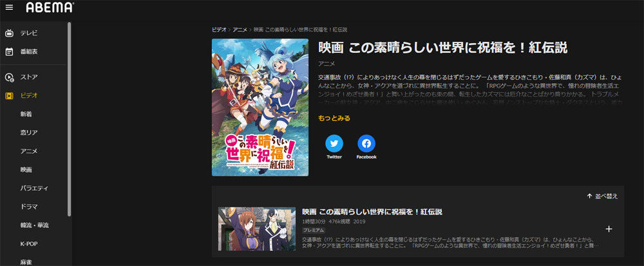
Task: Go to 新着 in sidebar
Action: 26,114
